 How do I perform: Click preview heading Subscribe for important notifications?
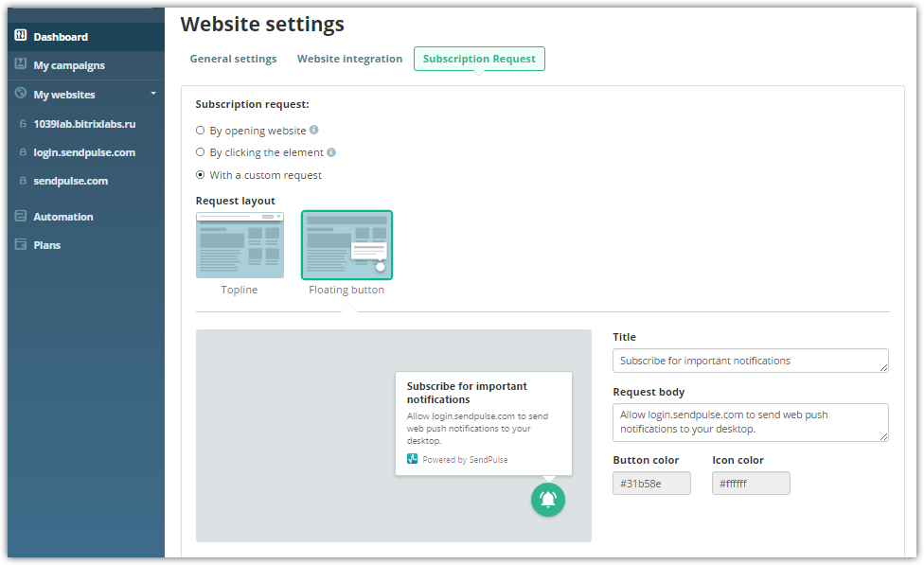(467, 393)
